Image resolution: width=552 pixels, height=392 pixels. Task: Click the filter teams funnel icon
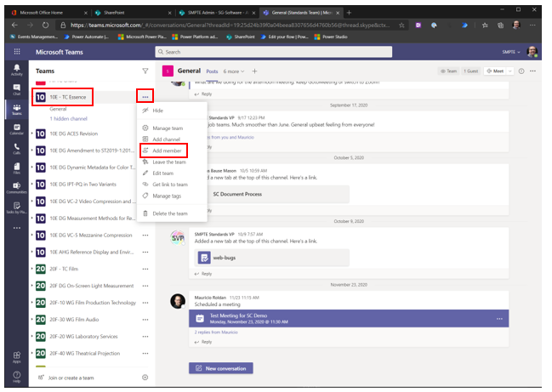tap(145, 71)
